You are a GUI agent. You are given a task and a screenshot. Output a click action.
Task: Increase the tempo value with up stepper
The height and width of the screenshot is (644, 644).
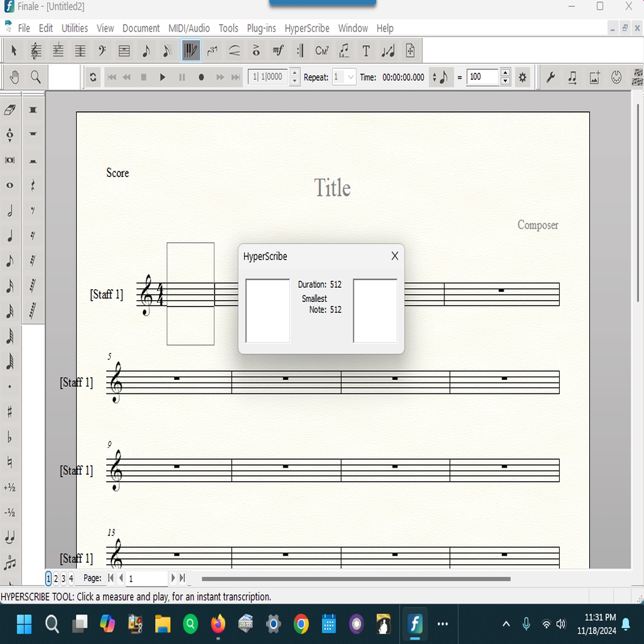pos(506,73)
